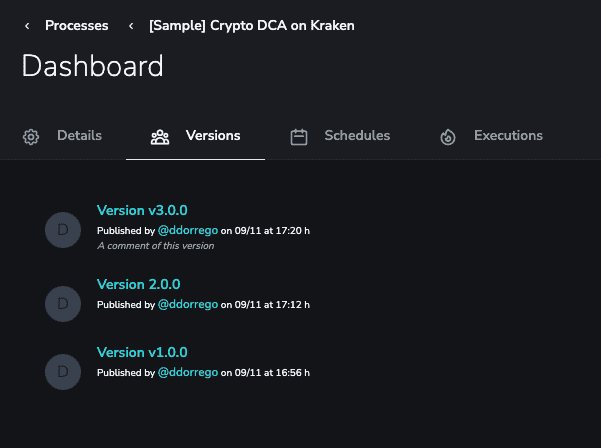Screen dimensions: 601x448
Task: Click the flame icon beside Executions
Action: pos(448,137)
